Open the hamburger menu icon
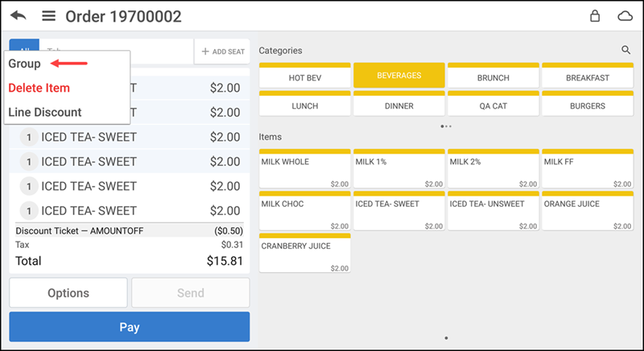644x351 pixels. pos(48,16)
